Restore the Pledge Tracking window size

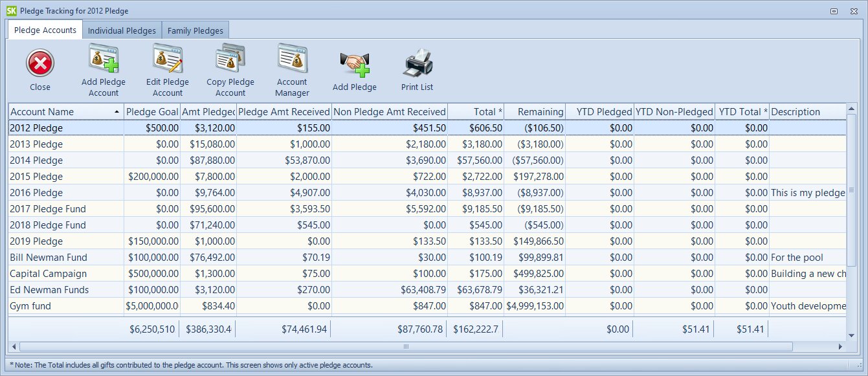click(x=834, y=11)
